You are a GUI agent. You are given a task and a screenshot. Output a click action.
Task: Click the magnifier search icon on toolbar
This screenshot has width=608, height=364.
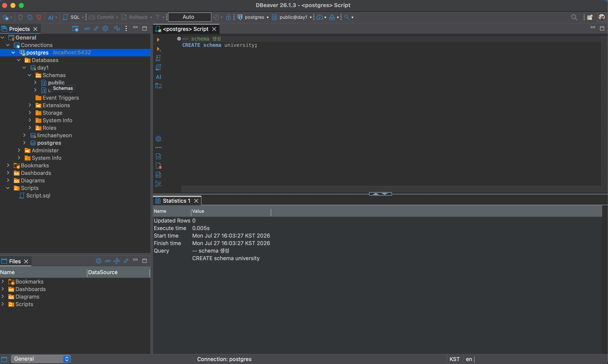coord(347,17)
